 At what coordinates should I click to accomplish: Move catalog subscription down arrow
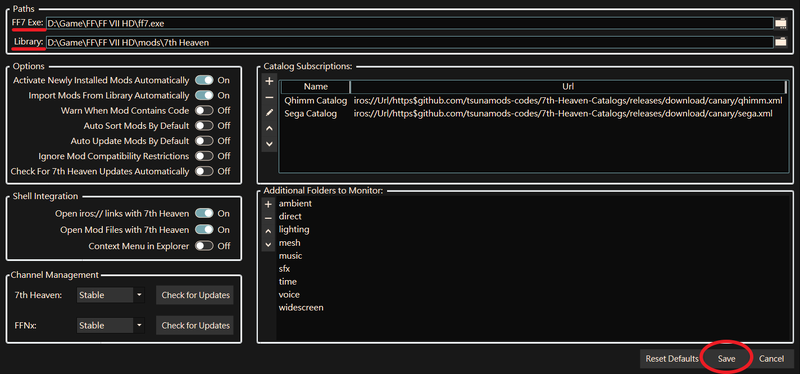(269, 144)
